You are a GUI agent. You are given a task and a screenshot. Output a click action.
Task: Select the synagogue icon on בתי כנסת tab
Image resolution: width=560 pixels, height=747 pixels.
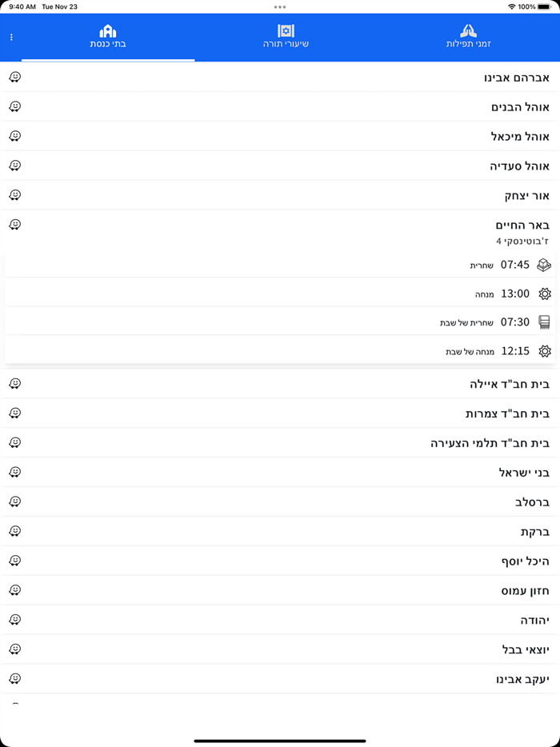[110, 30]
